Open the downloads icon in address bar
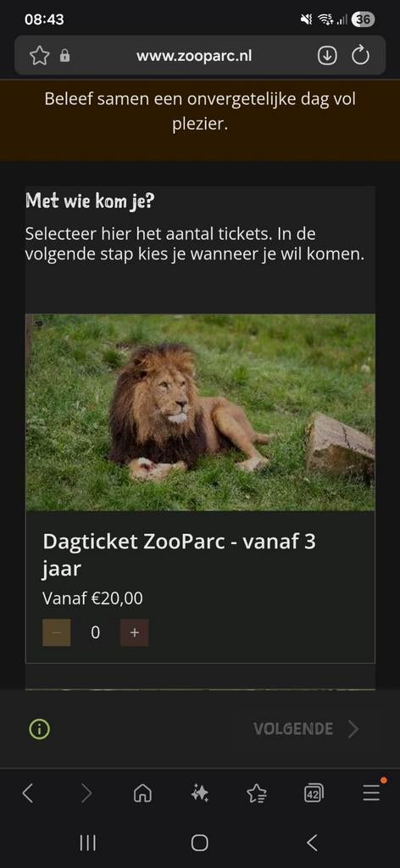400x868 pixels. coord(327,55)
